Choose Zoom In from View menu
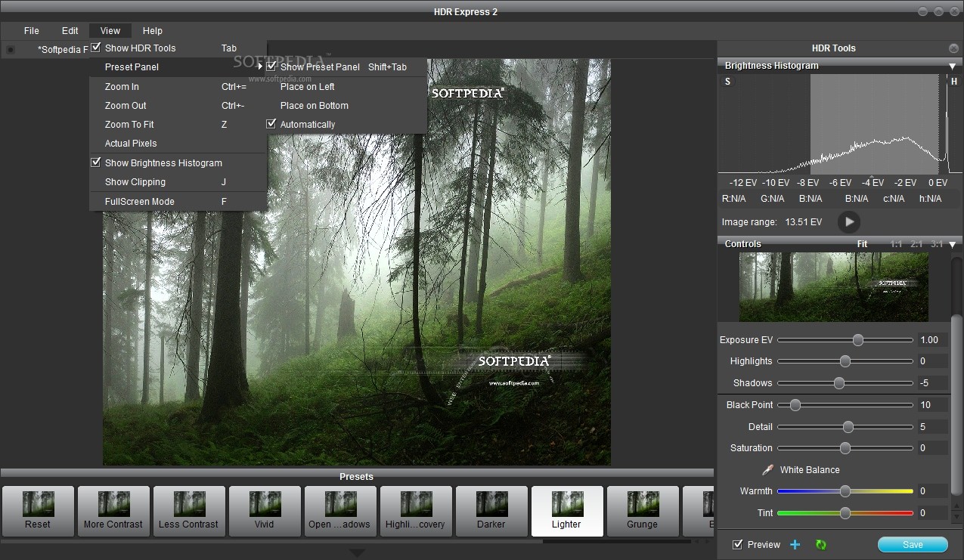Screen dimensions: 964x560 (178, 87)
